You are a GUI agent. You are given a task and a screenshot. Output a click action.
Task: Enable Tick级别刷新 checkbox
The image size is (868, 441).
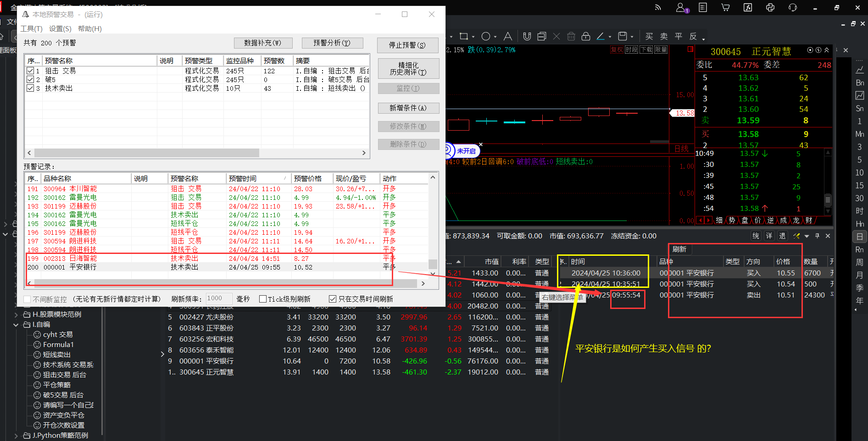pos(263,299)
